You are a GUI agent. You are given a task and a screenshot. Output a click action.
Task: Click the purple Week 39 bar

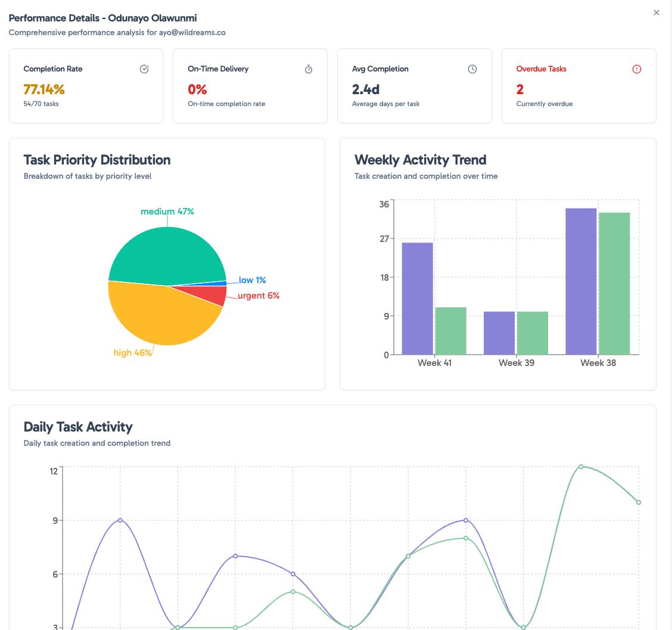pyautogui.click(x=499, y=333)
